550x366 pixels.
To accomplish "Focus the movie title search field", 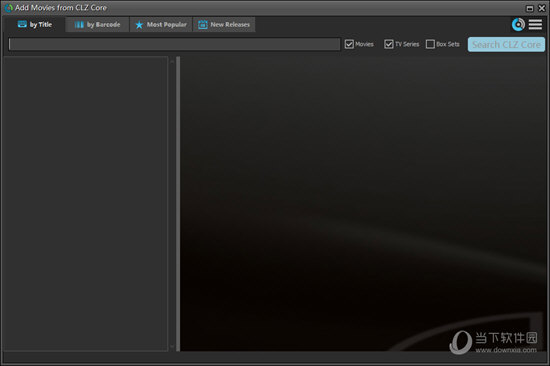I will (x=174, y=44).
